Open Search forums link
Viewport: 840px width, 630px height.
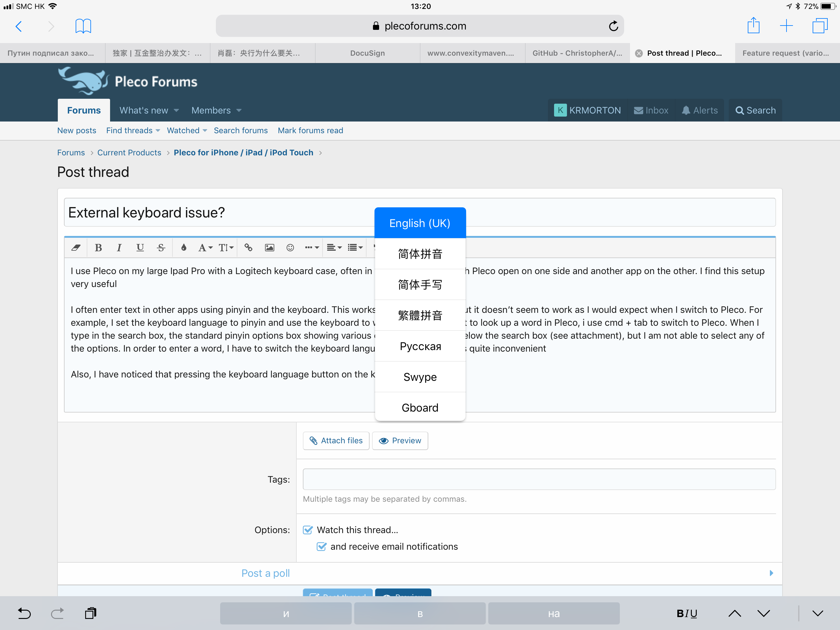click(241, 131)
